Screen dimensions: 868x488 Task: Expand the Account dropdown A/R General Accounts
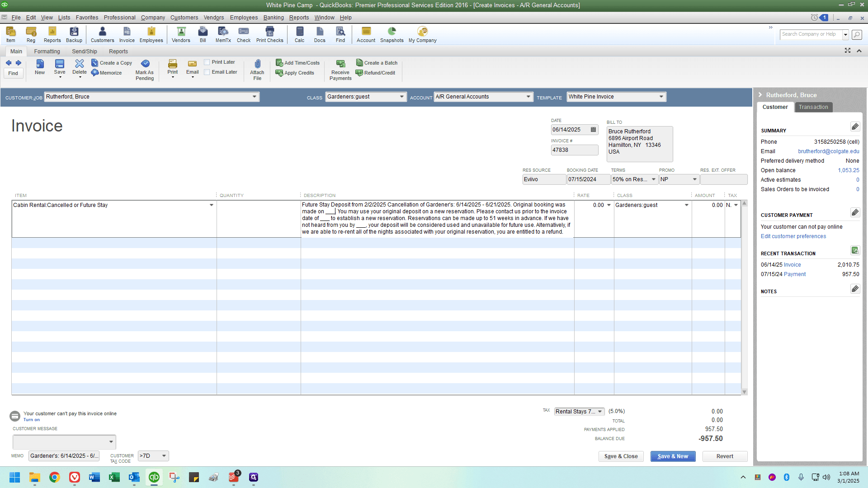coord(528,97)
